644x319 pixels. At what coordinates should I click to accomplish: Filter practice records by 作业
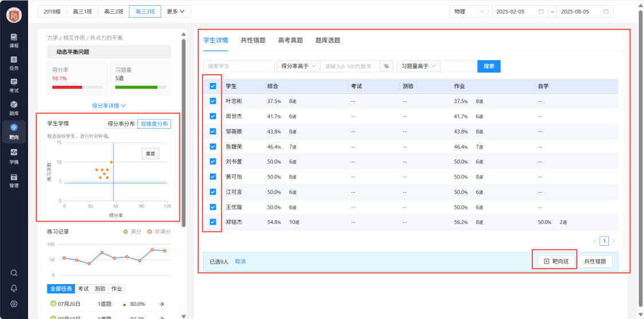pyautogui.click(x=117, y=289)
